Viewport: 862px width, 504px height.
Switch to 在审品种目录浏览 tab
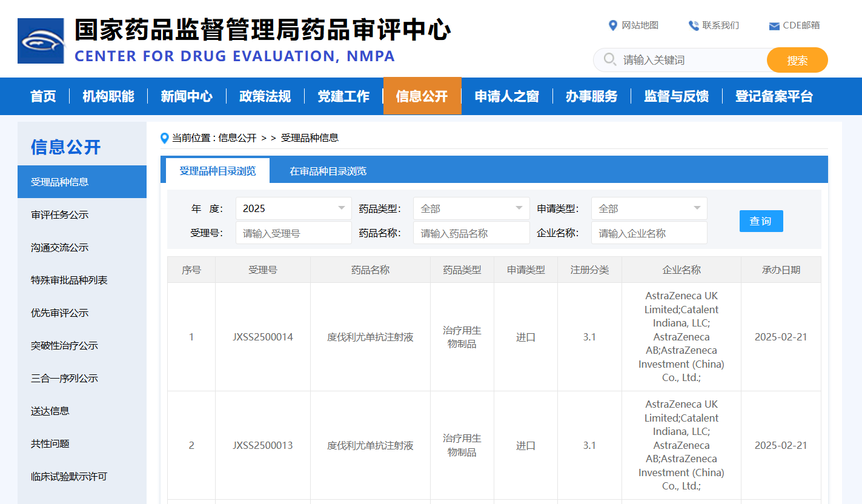(x=328, y=171)
